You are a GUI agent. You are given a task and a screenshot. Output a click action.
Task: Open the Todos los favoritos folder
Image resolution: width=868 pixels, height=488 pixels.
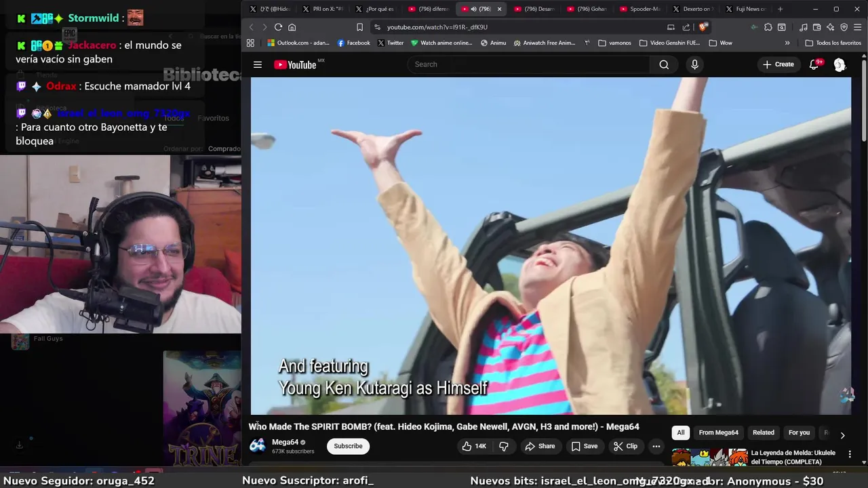click(x=833, y=43)
